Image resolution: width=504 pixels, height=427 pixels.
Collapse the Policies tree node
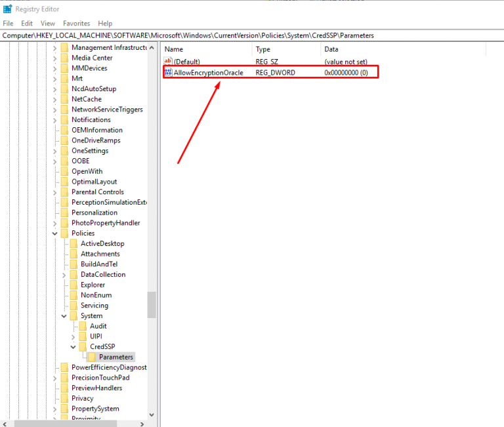(55, 233)
